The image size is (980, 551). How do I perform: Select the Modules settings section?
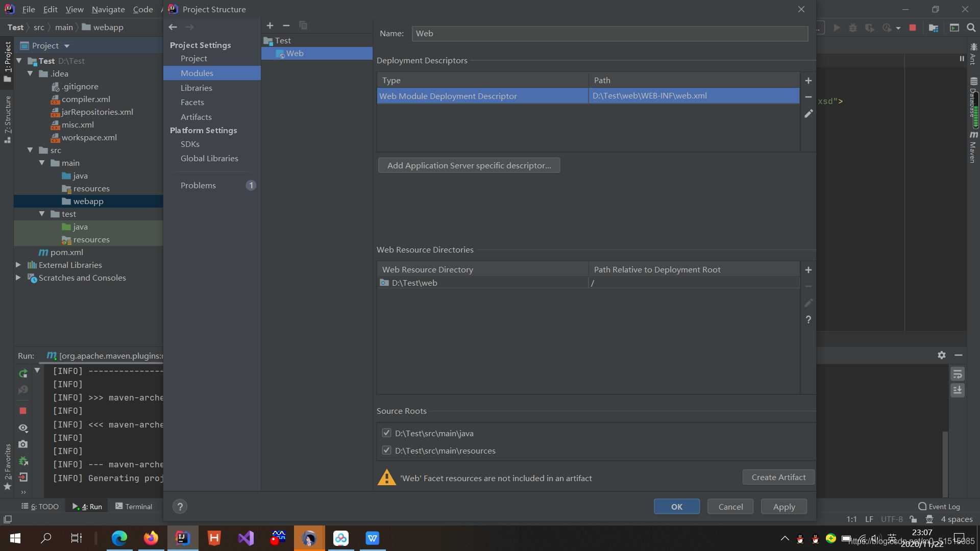coord(197,72)
